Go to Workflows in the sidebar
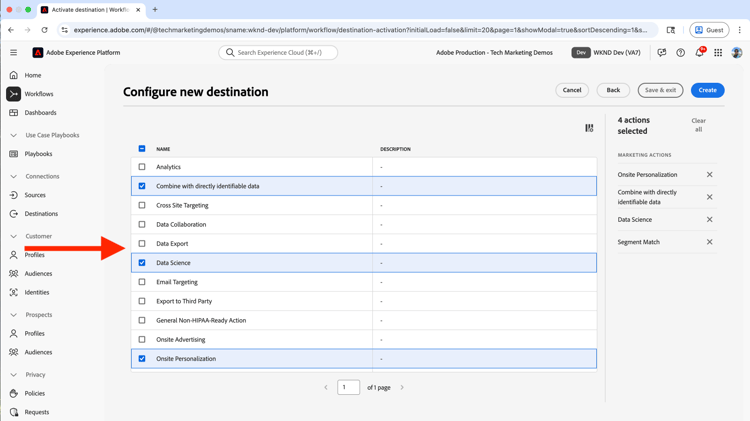The width and height of the screenshot is (750, 421). 39,94
